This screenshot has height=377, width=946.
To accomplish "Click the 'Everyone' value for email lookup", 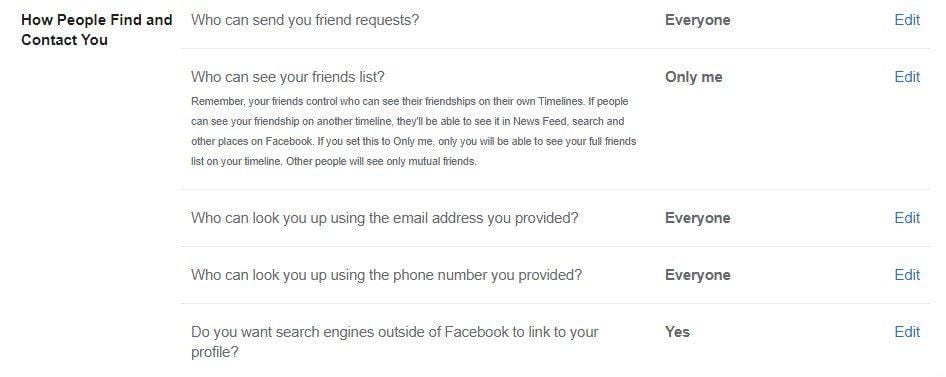I will (697, 218).
